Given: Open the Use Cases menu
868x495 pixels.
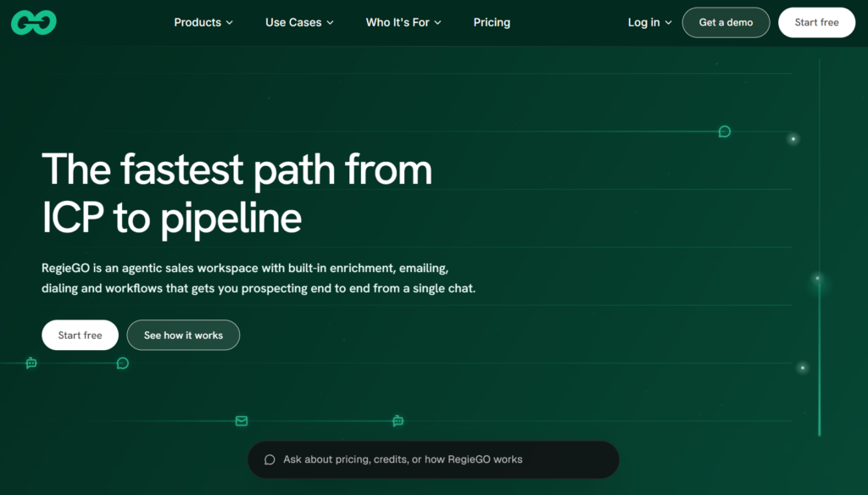Looking at the screenshot, I should tap(299, 23).
